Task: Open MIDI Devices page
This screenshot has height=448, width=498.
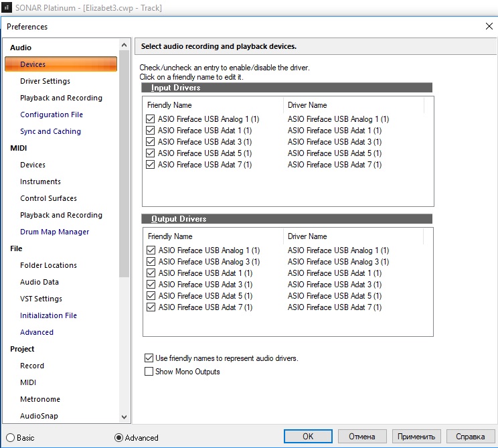Action: click(x=33, y=165)
